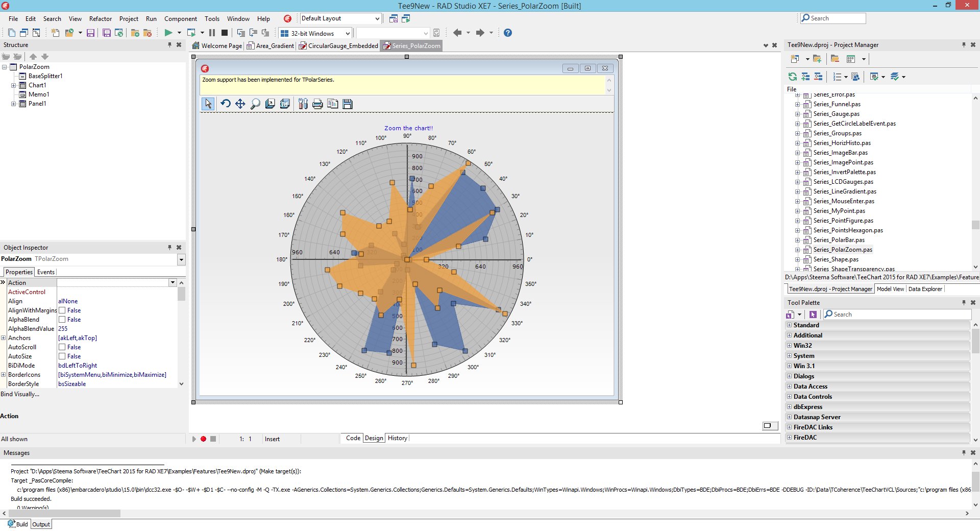980x531 pixels.
Task: Open the Project menu
Action: pyautogui.click(x=129, y=19)
